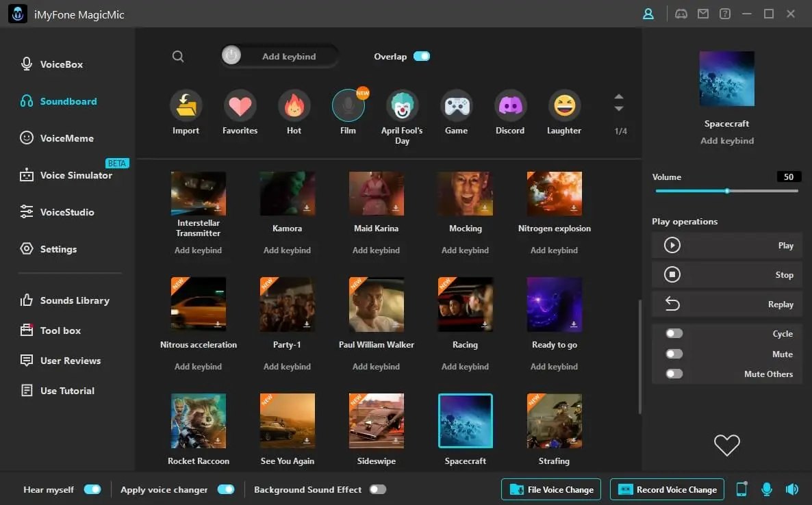
Task: Toggle the Hear myself switch
Action: pyautogui.click(x=92, y=489)
